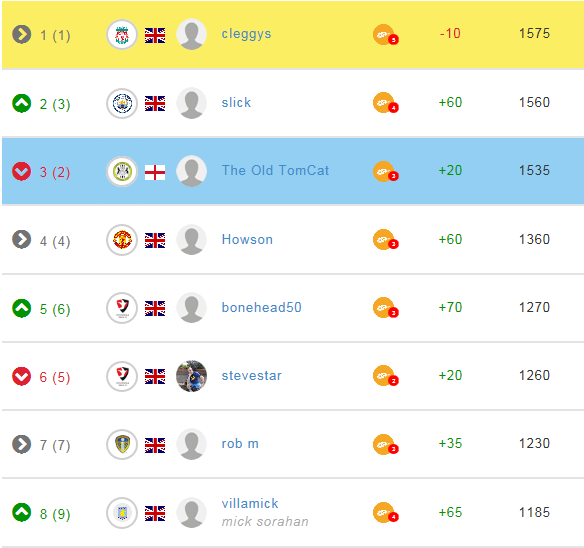The image size is (584, 548).
Task: Open The Old TomCat profile link
Action: pyautogui.click(x=275, y=170)
